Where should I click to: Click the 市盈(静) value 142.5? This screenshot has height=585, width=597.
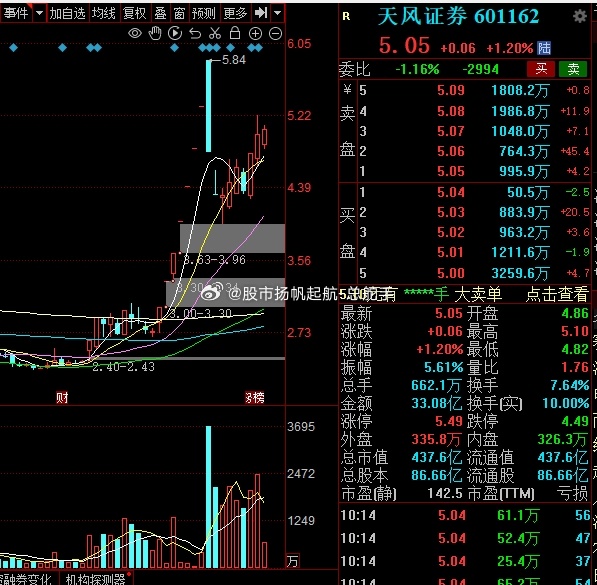point(445,494)
